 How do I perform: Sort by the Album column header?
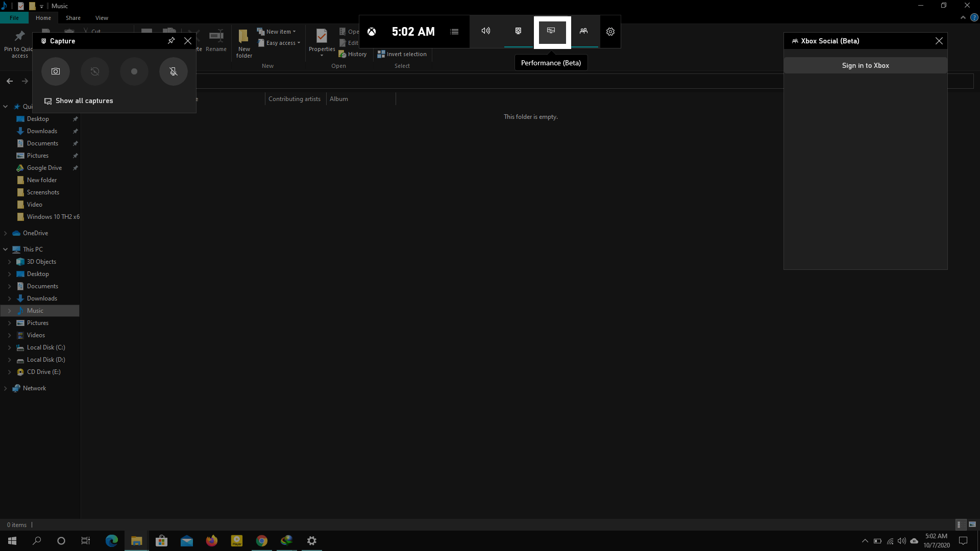(x=339, y=98)
